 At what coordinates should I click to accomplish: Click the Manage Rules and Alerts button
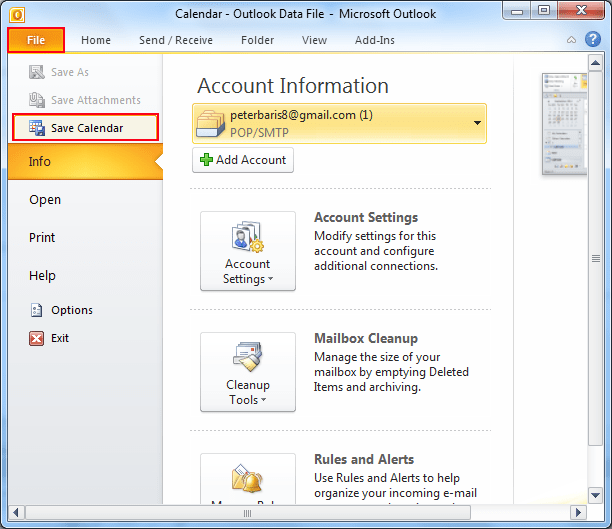click(x=248, y=479)
